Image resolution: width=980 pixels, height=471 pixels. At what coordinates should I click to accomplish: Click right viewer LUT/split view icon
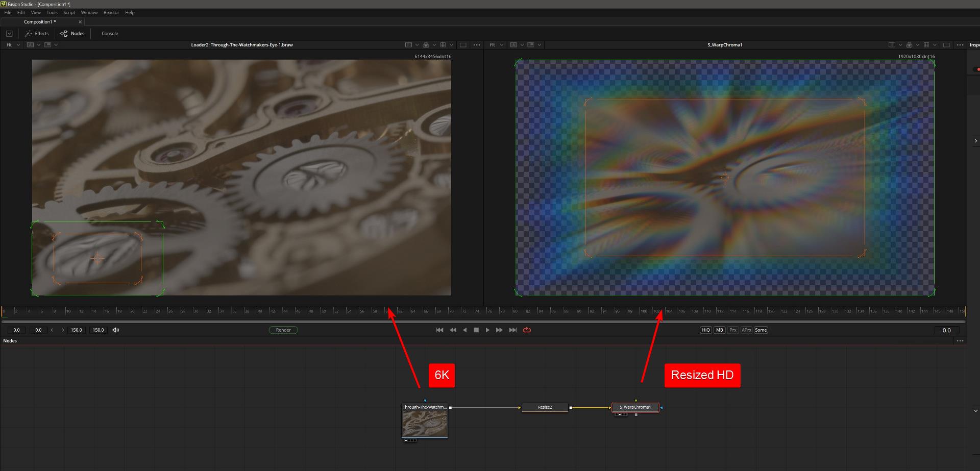tap(892, 45)
